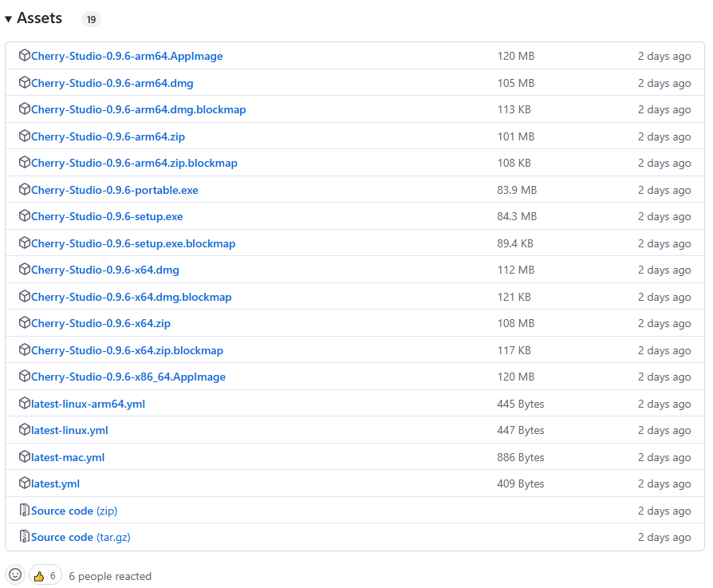This screenshot has width=713, height=588.
Task: Click the archive icon for Source code (tar.gz)
Action: pyautogui.click(x=25, y=537)
